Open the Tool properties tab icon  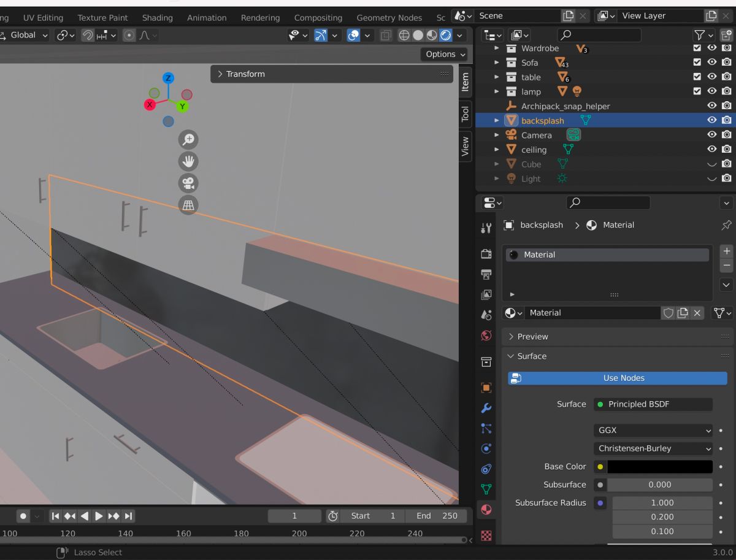click(486, 228)
